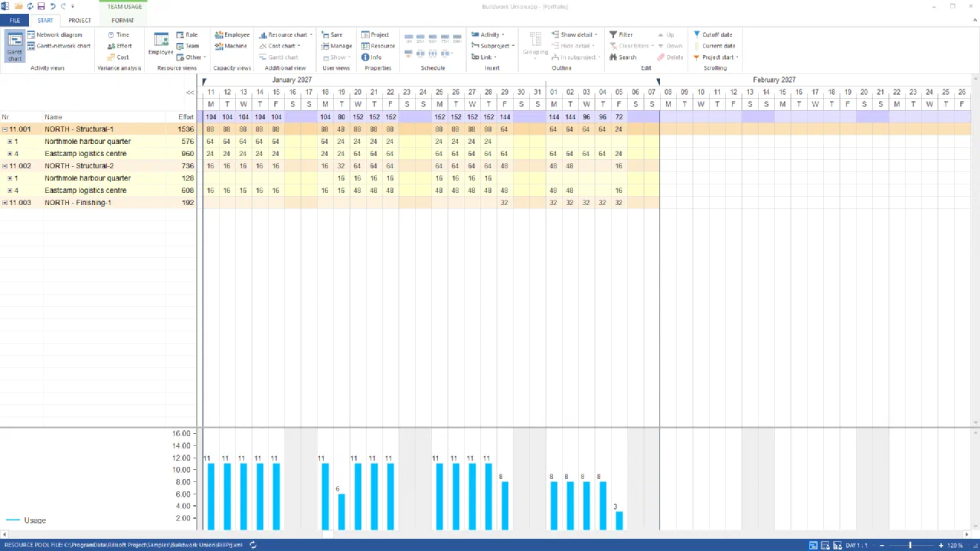Open Project start scrolling dropdown
This screenshot has height=551, width=980.
(716, 57)
